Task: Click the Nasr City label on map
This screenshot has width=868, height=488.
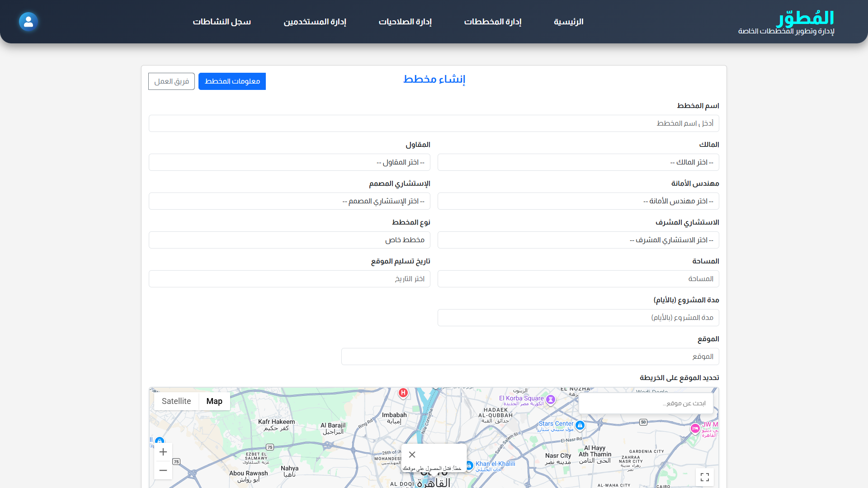Action: tap(558, 459)
